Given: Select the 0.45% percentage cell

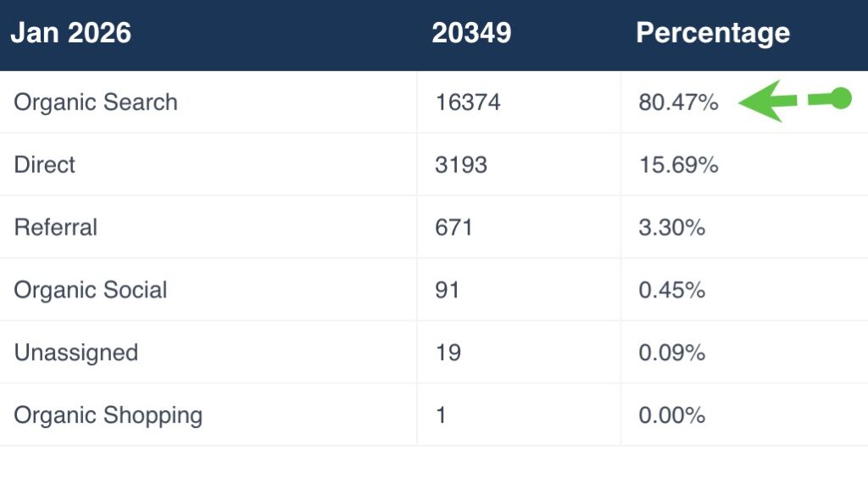Looking at the screenshot, I should click(672, 290).
